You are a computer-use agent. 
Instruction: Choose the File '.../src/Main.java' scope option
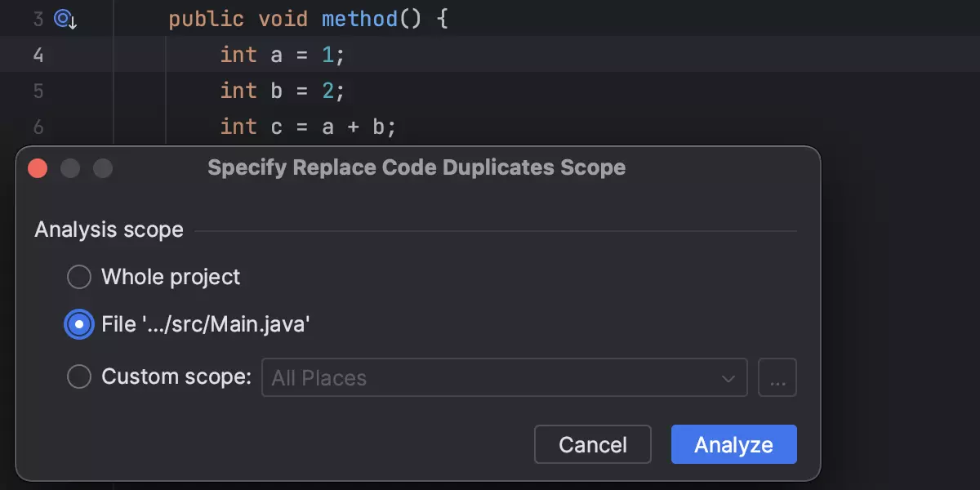tap(79, 325)
